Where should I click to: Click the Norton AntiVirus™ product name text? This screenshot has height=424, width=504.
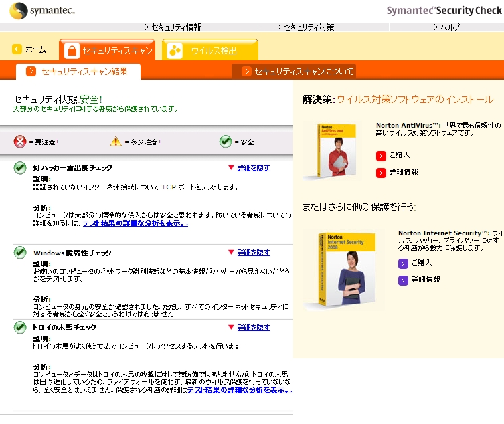click(407, 126)
